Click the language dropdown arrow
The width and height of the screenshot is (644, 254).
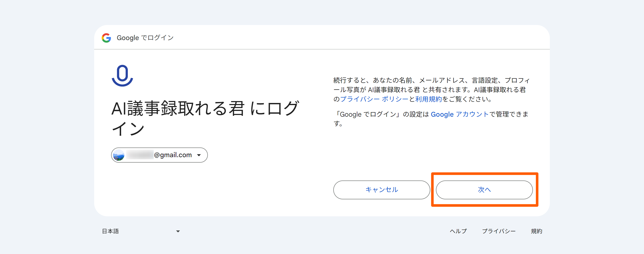[178, 231]
